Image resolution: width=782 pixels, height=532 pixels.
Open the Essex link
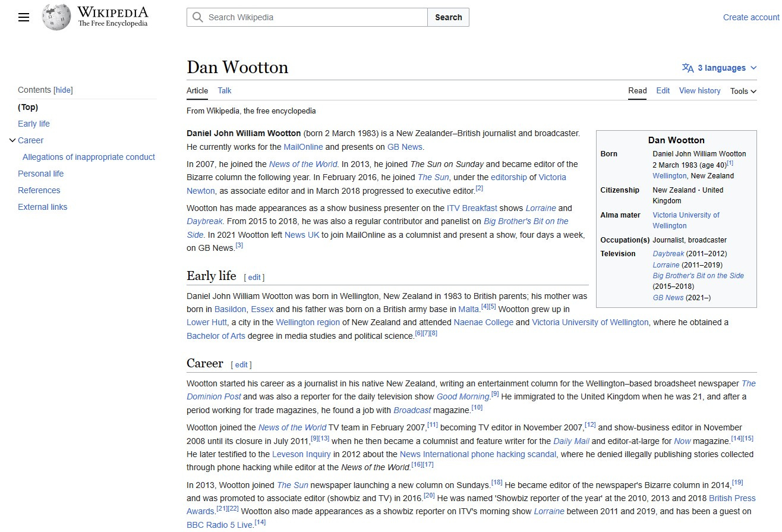pyautogui.click(x=262, y=309)
